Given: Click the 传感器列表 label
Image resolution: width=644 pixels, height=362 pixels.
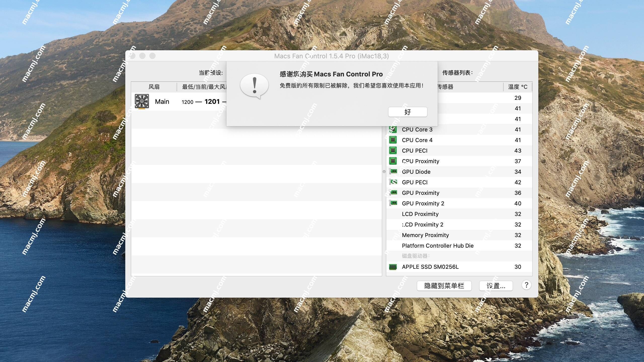Looking at the screenshot, I should [458, 73].
